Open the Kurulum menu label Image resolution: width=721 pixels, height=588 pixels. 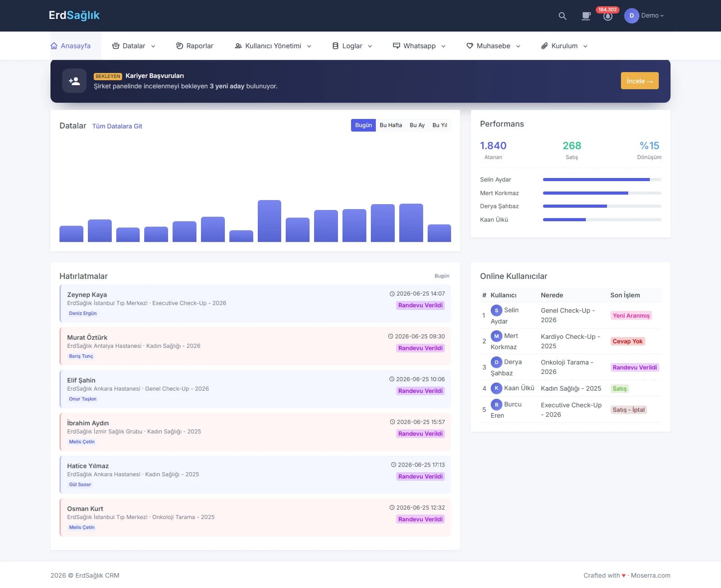[x=564, y=46]
